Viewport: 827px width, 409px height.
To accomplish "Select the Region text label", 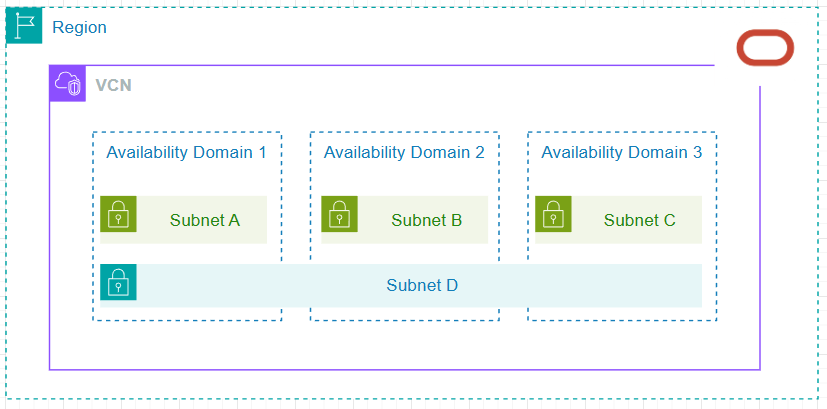I will (79, 27).
